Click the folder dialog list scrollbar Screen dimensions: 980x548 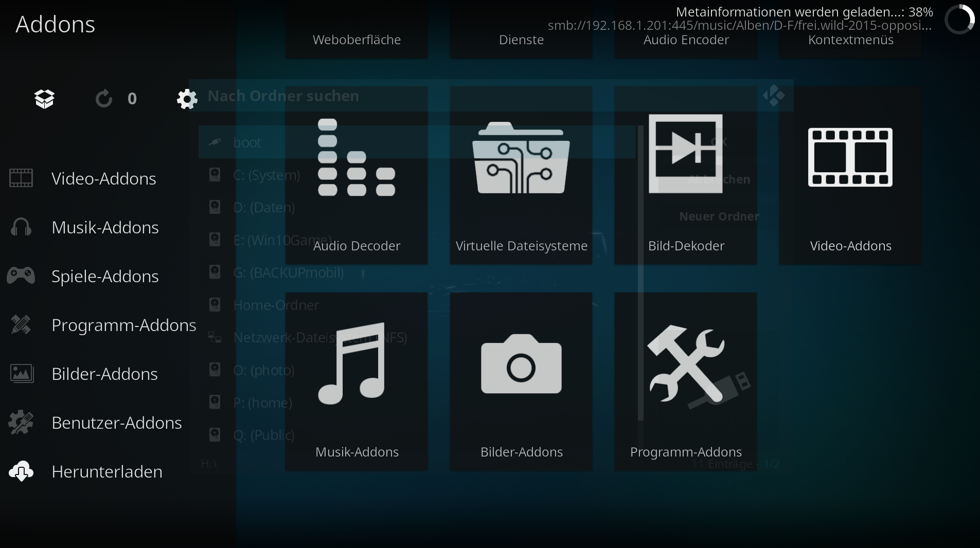tap(640, 272)
